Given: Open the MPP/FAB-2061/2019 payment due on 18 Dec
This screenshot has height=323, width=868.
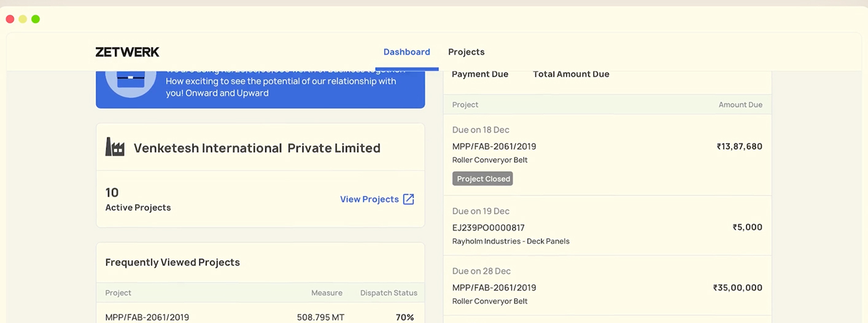Looking at the screenshot, I should [494, 147].
